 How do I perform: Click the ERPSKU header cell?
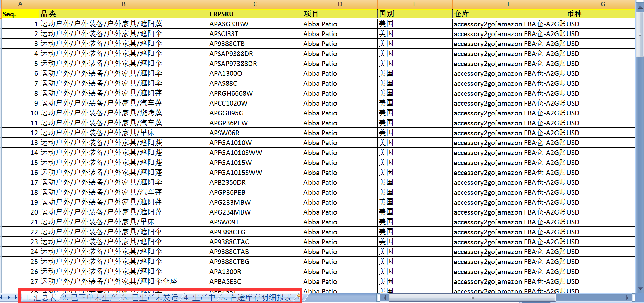coord(255,14)
